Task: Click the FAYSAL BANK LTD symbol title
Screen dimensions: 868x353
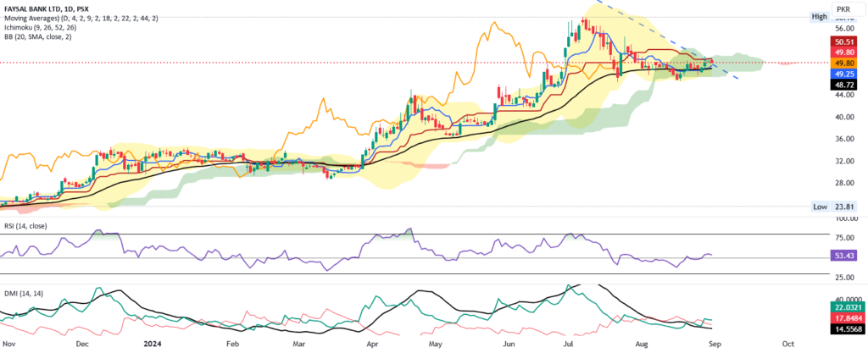Action: pyautogui.click(x=41, y=7)
